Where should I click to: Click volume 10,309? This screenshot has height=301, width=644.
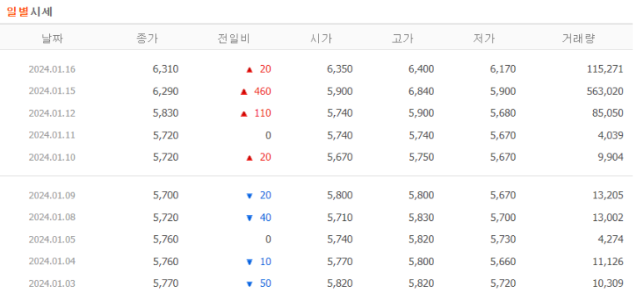[608, 283]
